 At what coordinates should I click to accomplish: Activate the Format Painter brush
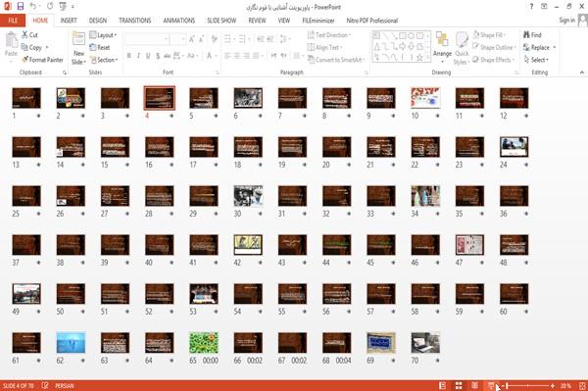(24, 60)
